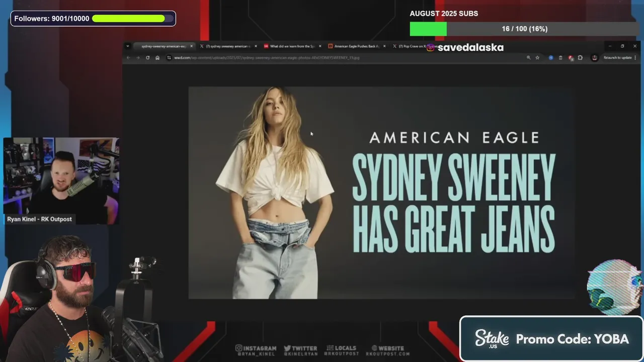Image resolution: width=644 pixels, height=362 pixels.
Task: Click the Sydney Sweeney American Eagle image
Action: click(x=381, y=193)
